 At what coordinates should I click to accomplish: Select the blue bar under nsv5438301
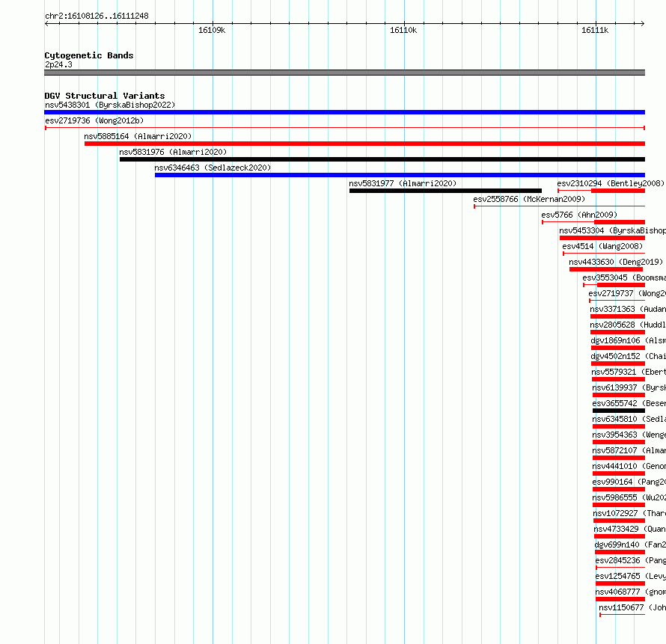tap(344, 112)
